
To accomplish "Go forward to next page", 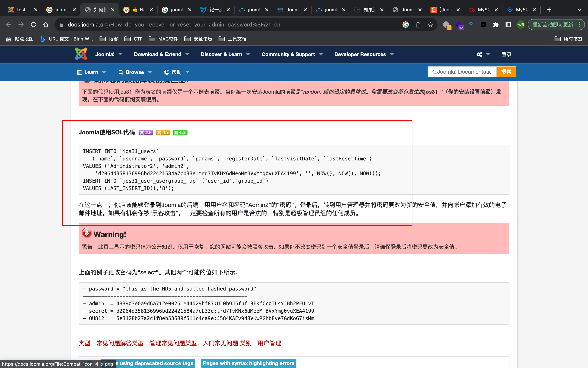I will (x=21, y=25).
